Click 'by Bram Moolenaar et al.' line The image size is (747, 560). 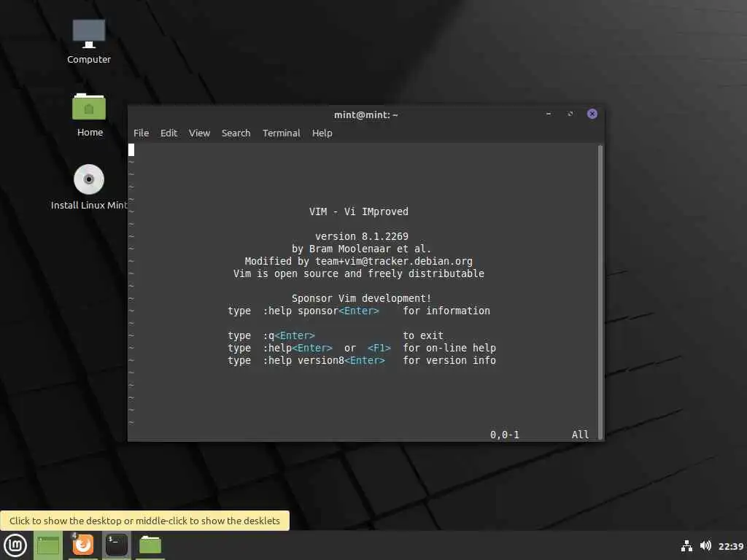pyautogui.click(x=361, y=249)
